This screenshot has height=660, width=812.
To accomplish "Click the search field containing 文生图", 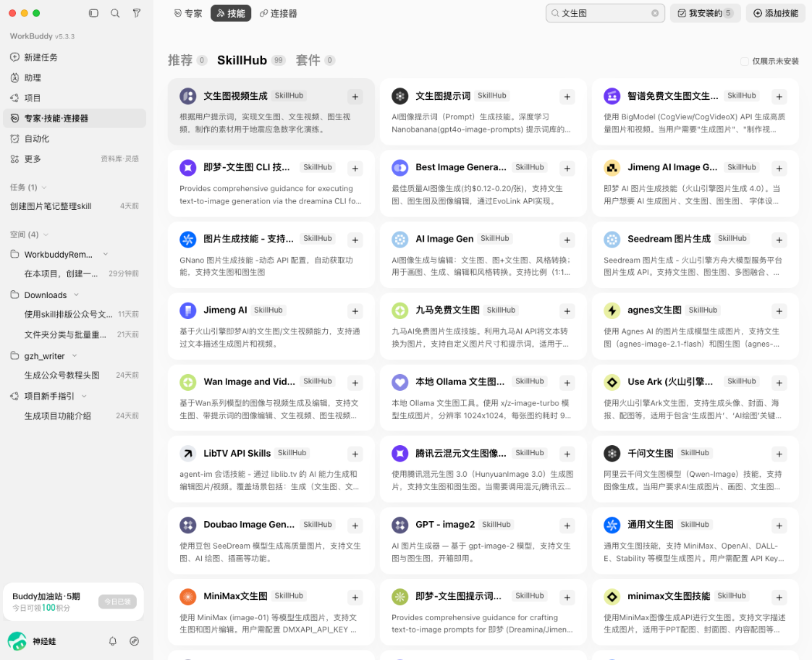I will click(605, 13).
